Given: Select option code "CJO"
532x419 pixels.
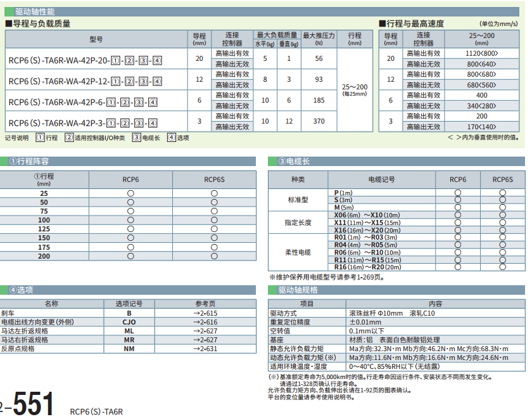Looking at the screenshot, I should tap(129, 322).
